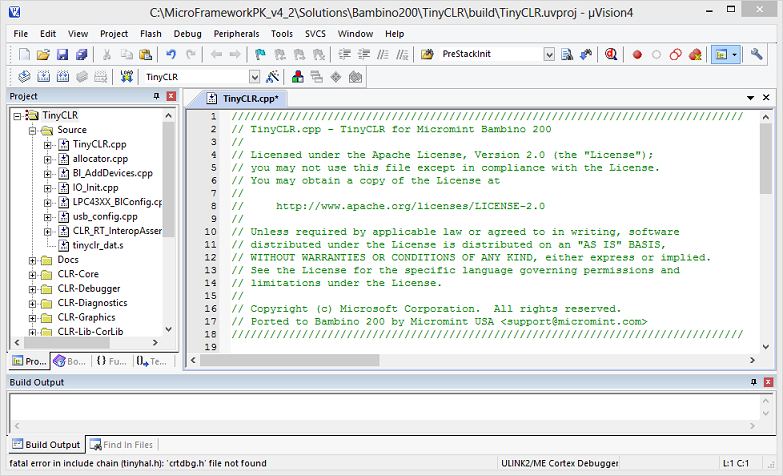Click the editor vertical scrollbar thumb
This screenshot has height=476, width=783.
(x=766, y=159)
